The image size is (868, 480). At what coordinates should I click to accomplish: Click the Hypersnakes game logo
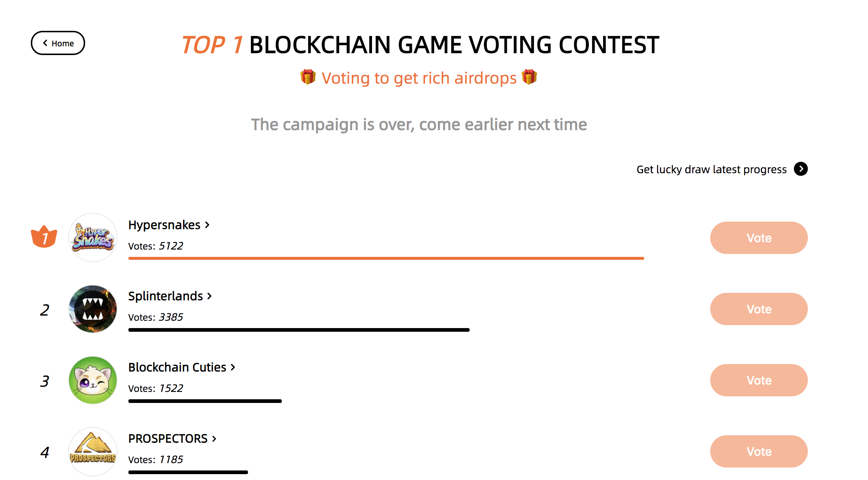93,237
